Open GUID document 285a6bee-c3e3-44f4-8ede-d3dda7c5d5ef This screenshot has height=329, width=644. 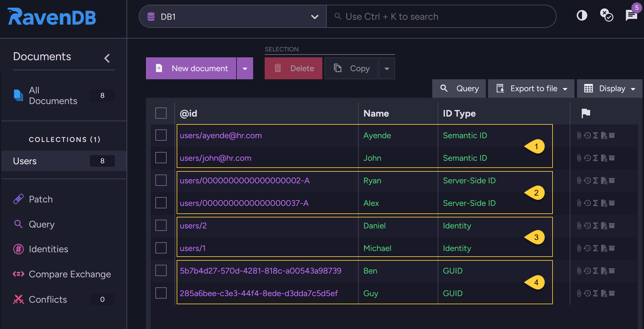pyautogui.click(x=259, y=293)
